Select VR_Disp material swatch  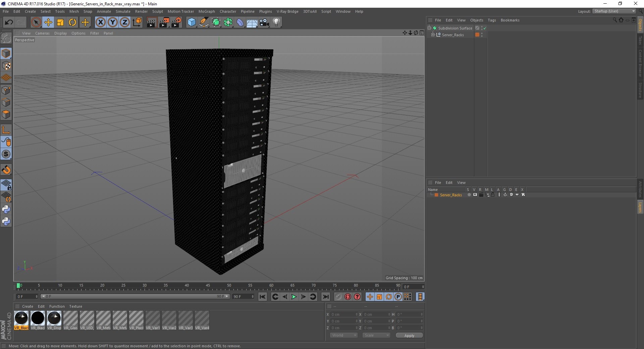pos(54,320)
